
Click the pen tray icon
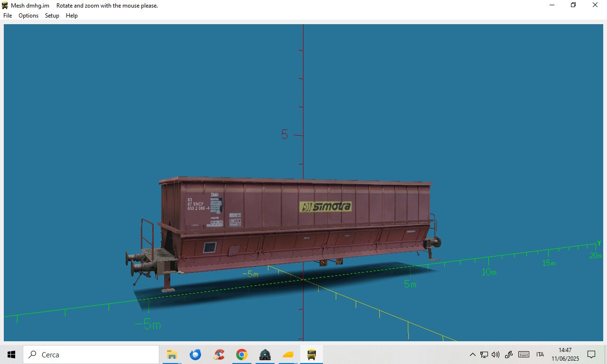pyautogui.click(x=509, y=355)
